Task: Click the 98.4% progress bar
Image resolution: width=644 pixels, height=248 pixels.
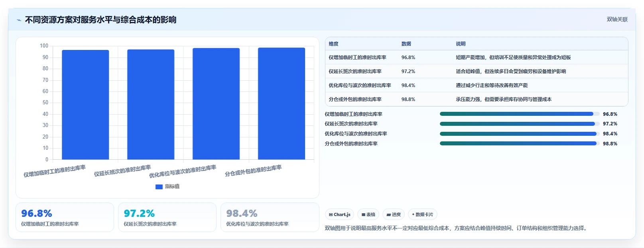Action: [x=519, y=134]
